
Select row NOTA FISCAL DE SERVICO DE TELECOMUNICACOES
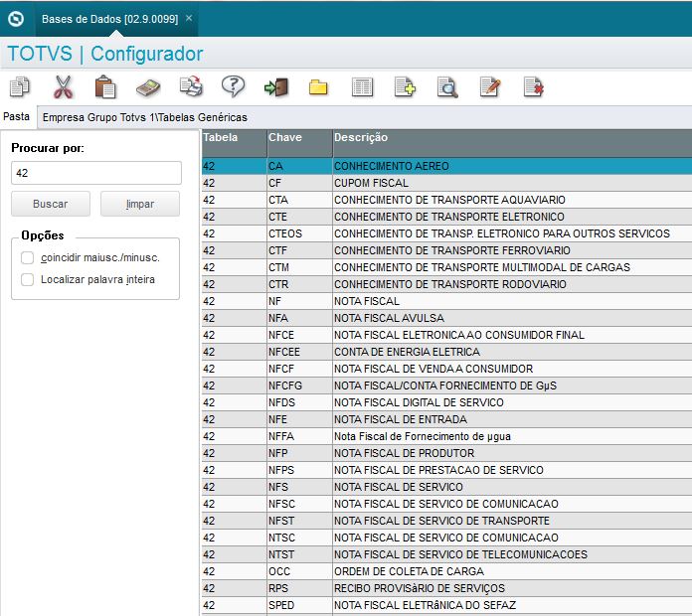(x=446, y=554)
